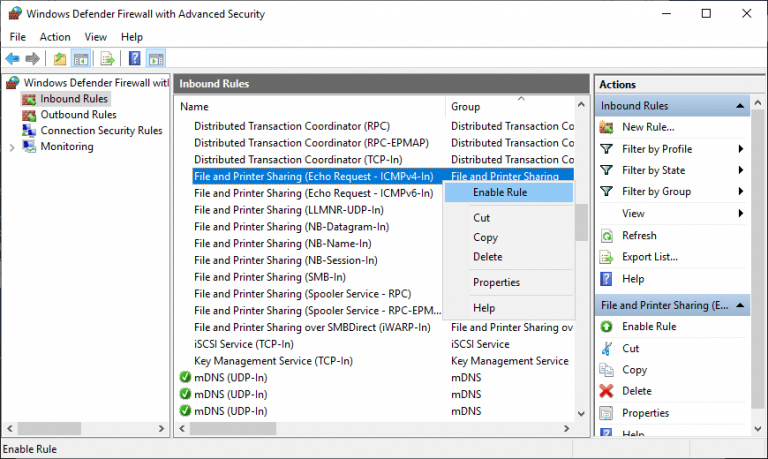Screen dimensions: 768x459
Task: Click the Export List toolbar icon
Action: [x=107, y=59]
